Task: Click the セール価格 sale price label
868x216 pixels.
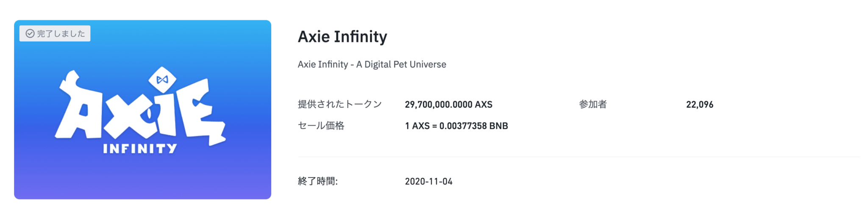Action: click(321, 126)
